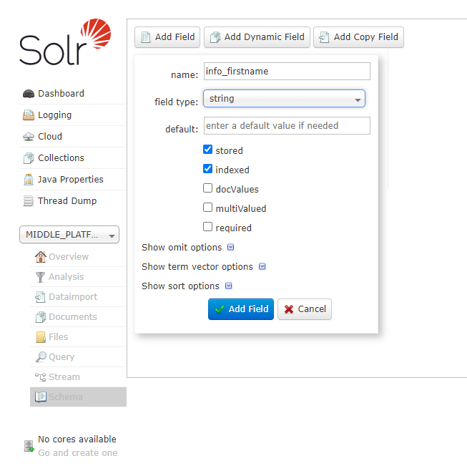Click the Analysis funnel icon
This screenshot has height=476, width=467.
[x=40, y=277]
